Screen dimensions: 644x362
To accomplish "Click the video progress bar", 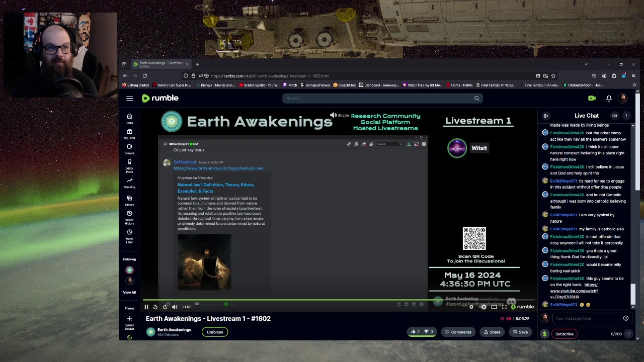I will click(340, 301).
